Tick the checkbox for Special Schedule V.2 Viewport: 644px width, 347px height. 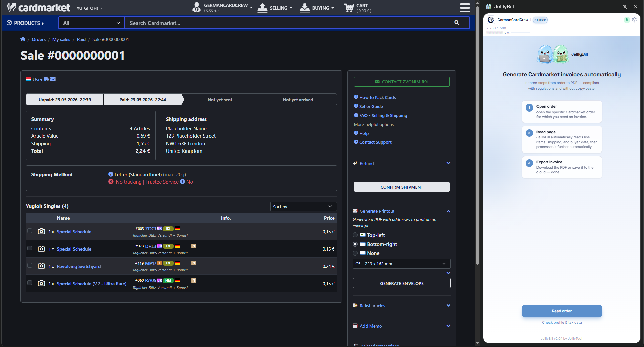(30, 283)
